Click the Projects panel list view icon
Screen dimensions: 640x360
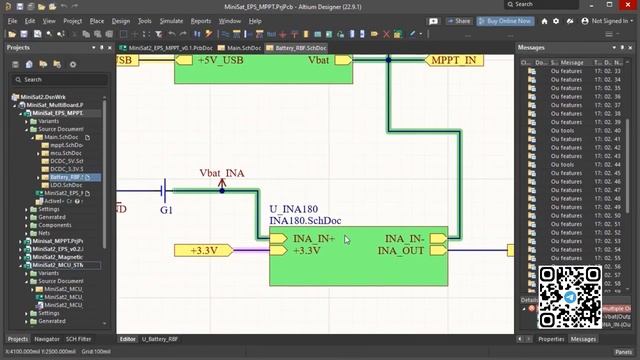point(16,64)
